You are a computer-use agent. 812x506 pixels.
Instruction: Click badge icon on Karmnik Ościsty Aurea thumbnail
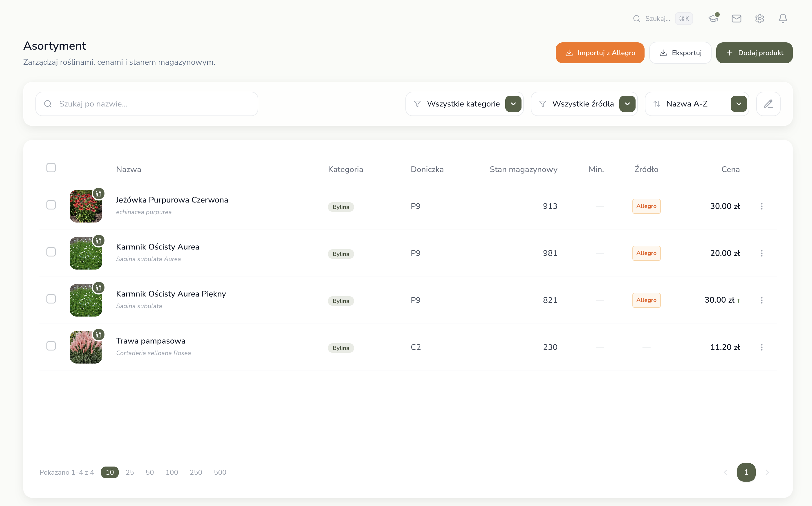tap(98, 241)
